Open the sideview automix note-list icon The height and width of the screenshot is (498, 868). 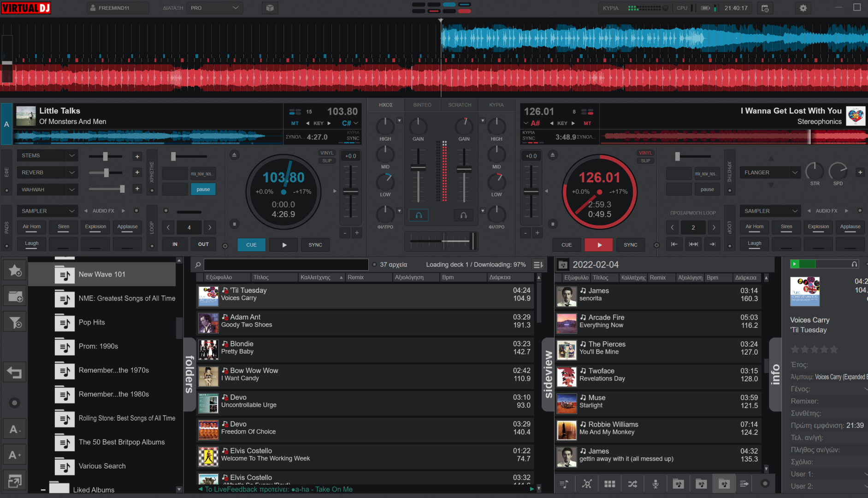tap(564, 484)
